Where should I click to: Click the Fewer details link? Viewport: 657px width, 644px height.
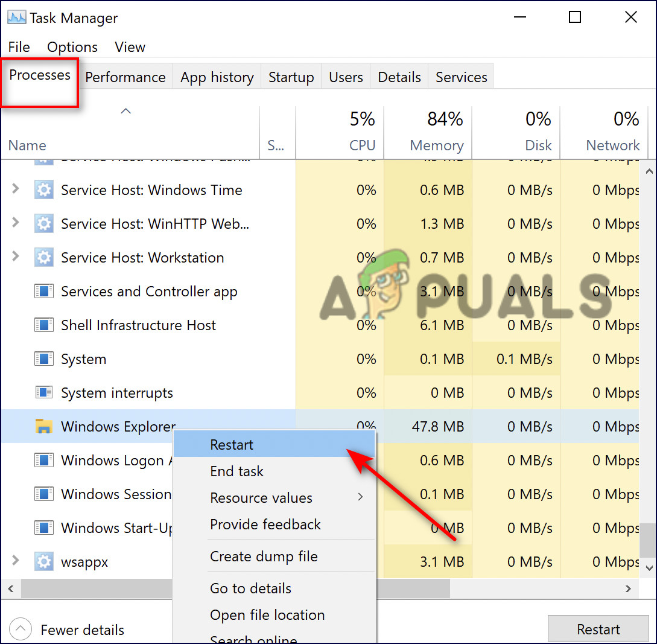(x=82, y=630)
